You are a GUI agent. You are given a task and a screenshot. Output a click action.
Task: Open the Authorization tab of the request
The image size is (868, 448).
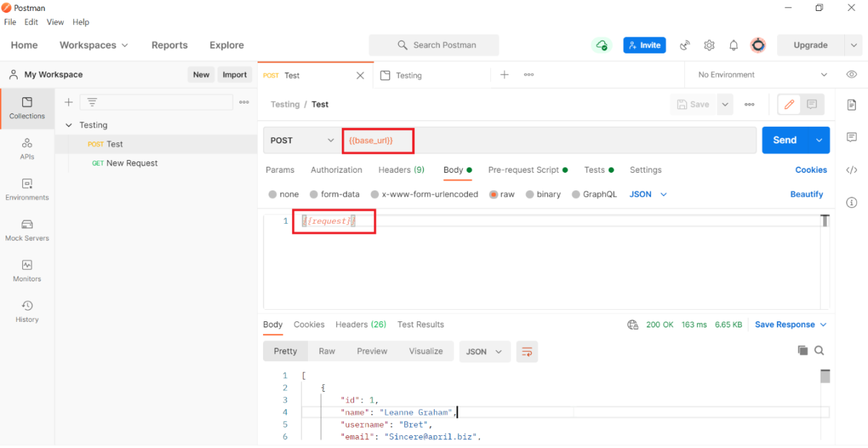click(336, 170)
